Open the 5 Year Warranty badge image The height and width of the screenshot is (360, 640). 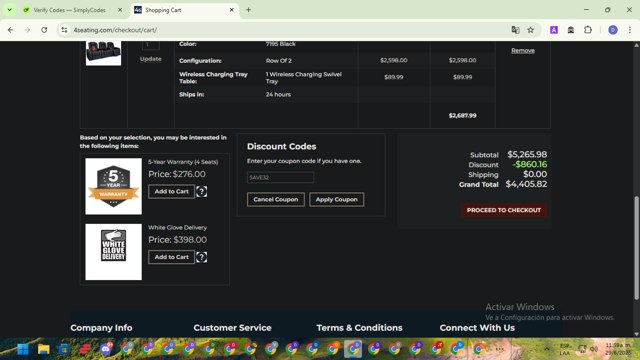tap(113, 186)
